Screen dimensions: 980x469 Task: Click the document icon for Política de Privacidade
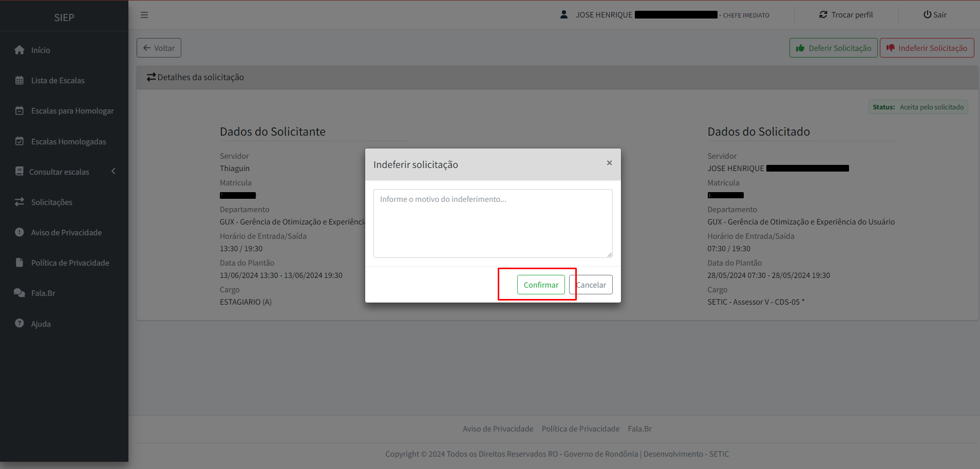point(20,262)
